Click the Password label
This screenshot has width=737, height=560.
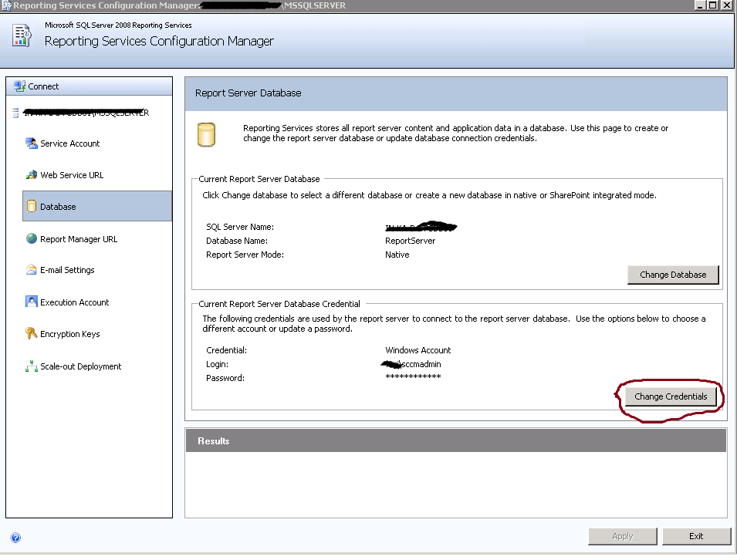pyautogui.click(x=225, y=378)
